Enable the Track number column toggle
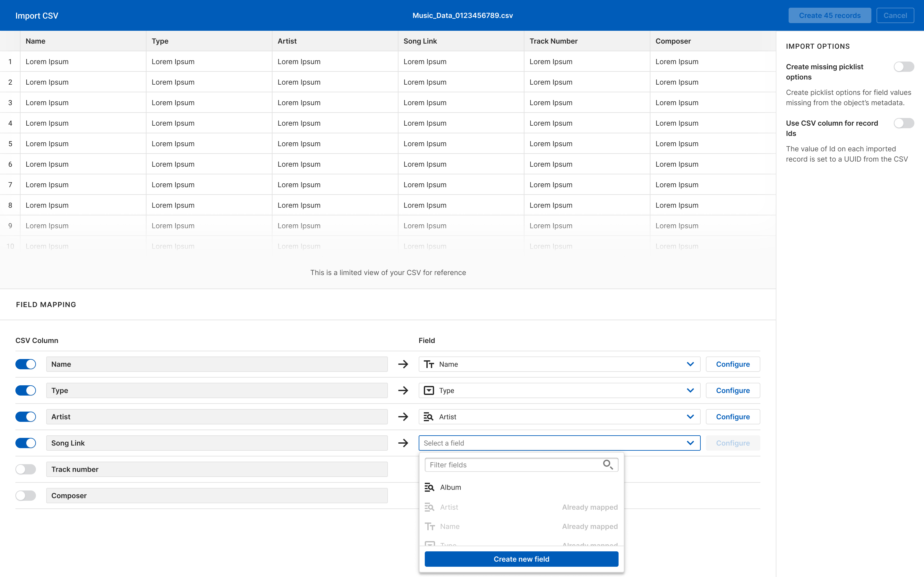Image resolution: width=924 pixels, height=577 pixels. pos(26,469)
